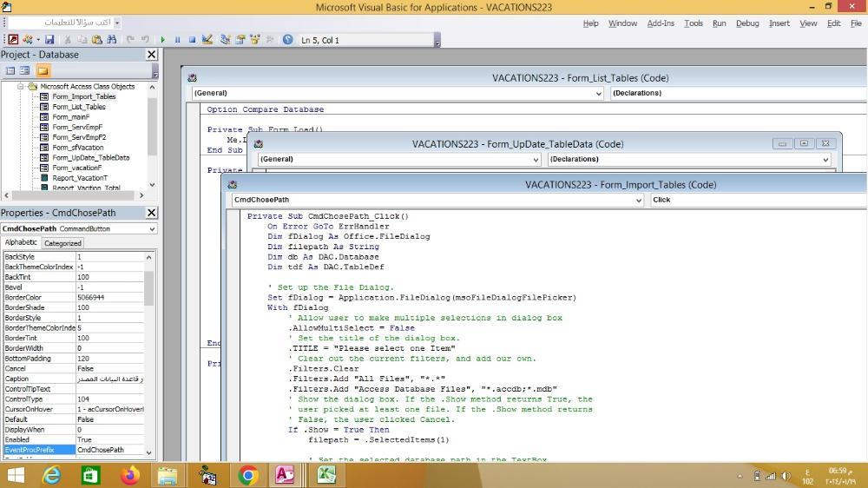Open the File menu
The image size is (868, 488).
(856, 23)
